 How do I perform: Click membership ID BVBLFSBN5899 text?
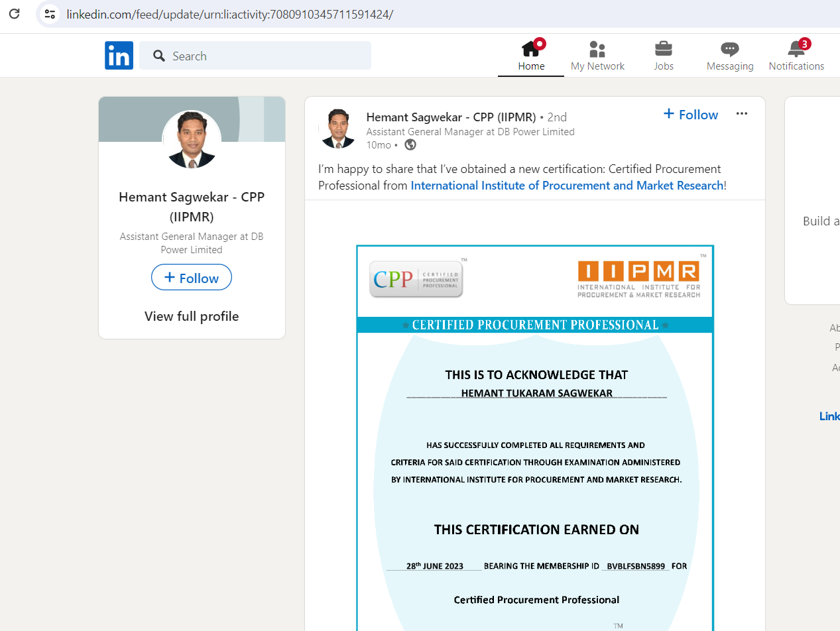tap(635, 566)
